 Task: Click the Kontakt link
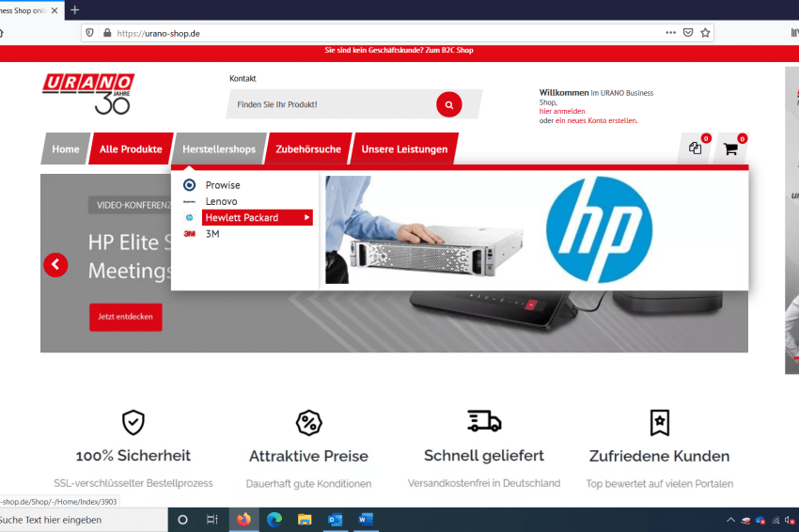point(243,78)
